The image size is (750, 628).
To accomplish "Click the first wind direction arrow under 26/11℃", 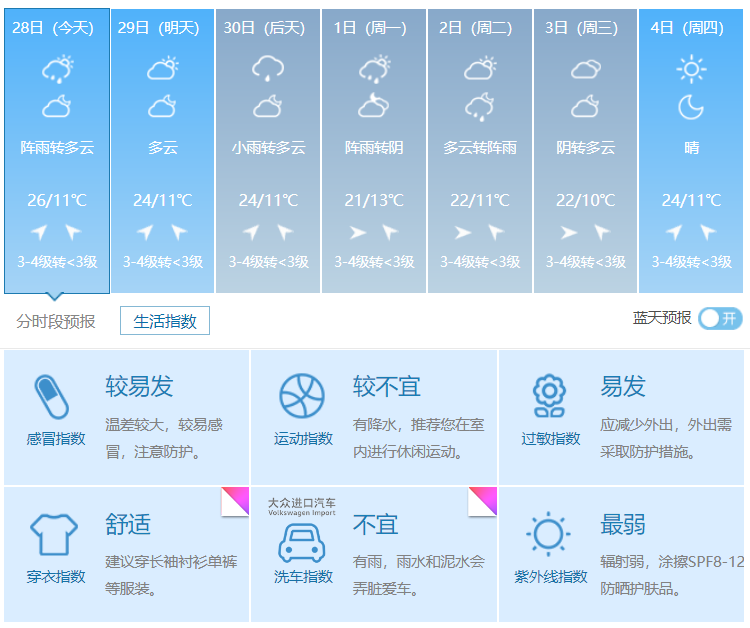I will point(39,232).
